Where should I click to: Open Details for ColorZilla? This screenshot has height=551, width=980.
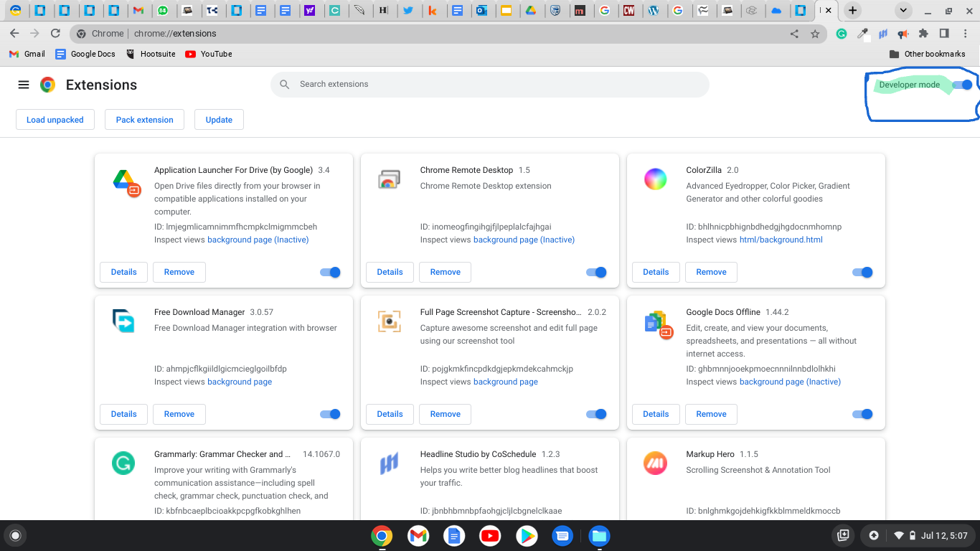click(x=656, y=272)
